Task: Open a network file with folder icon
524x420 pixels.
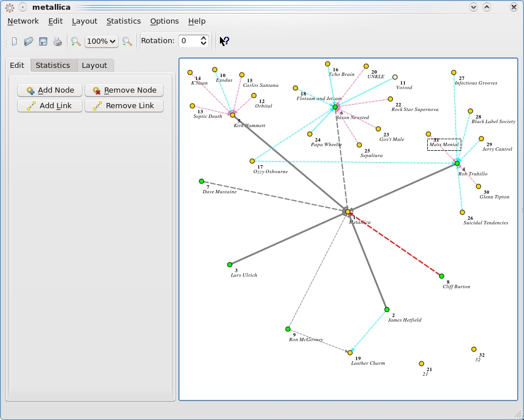Action: pos(28,41)
